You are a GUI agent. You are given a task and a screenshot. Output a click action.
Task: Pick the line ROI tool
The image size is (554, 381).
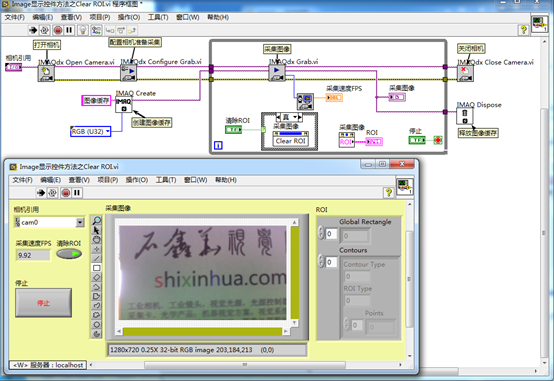[96, 258]
